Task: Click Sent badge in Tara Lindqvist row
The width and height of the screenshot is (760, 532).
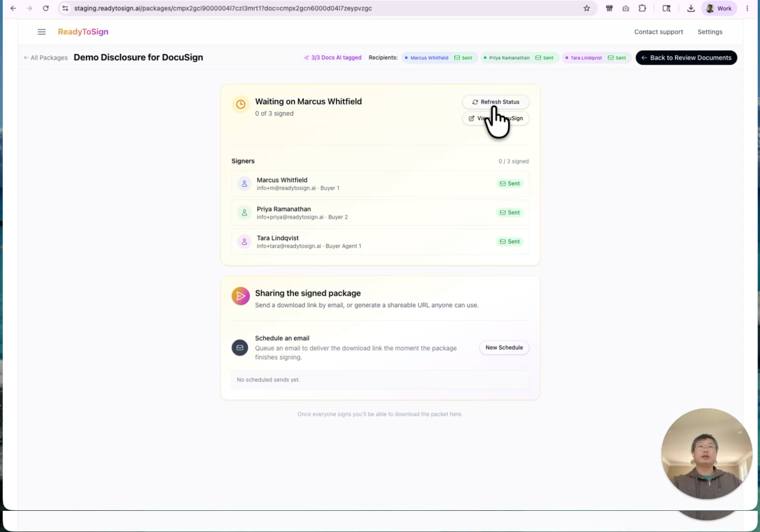Action: [510, 242]
